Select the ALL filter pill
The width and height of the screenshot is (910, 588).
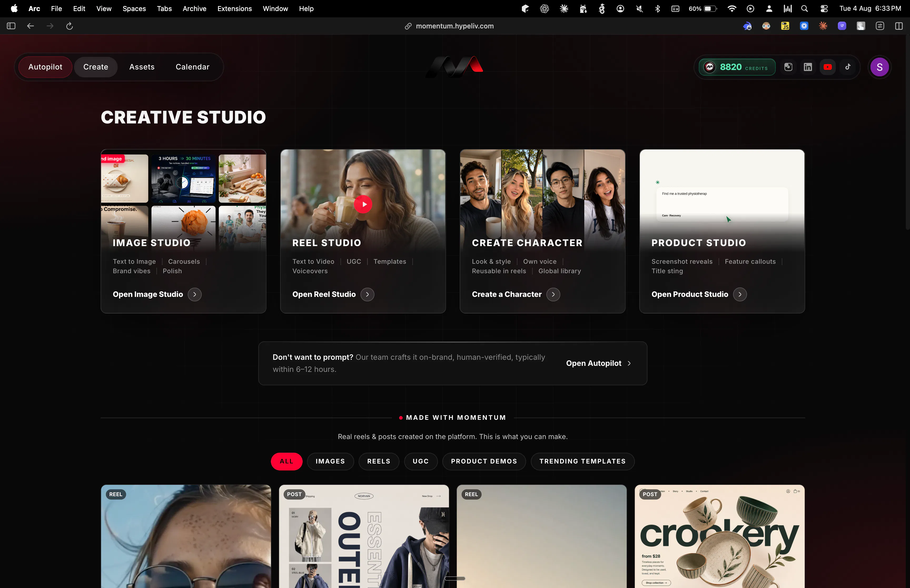(x=286, y=461)
